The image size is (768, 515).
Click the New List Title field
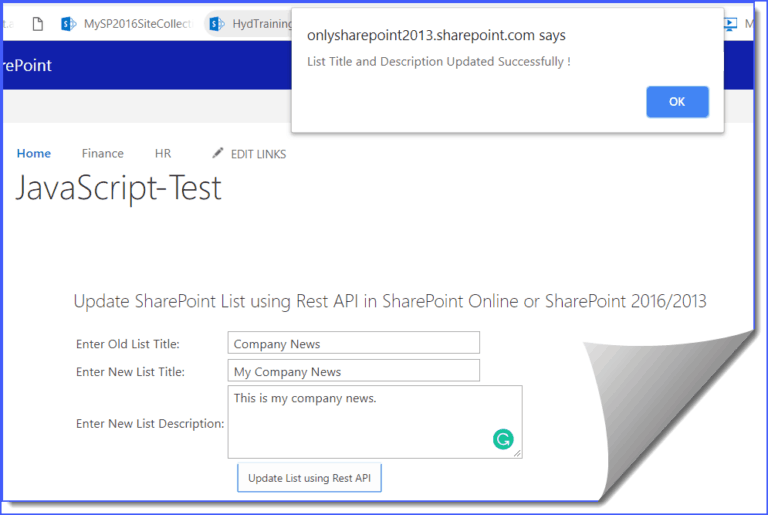353,370
